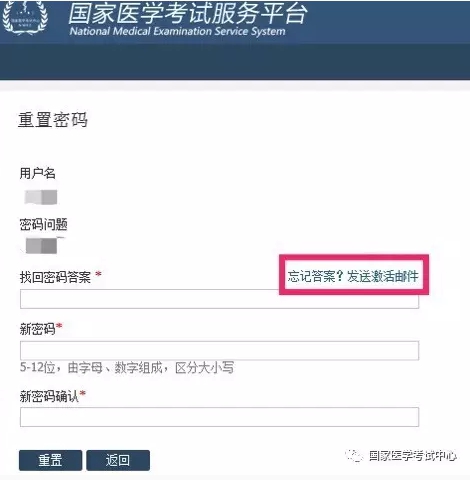Image resolution: width=470 pixels, height=480 pixels.
Task: Click the 重置密码 page heading
Action: point(53,120)
